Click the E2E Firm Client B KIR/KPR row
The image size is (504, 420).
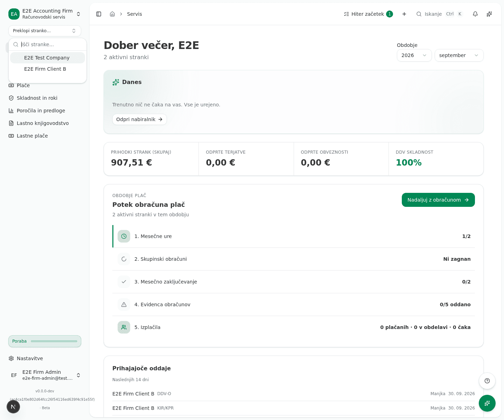click(293, 408)
